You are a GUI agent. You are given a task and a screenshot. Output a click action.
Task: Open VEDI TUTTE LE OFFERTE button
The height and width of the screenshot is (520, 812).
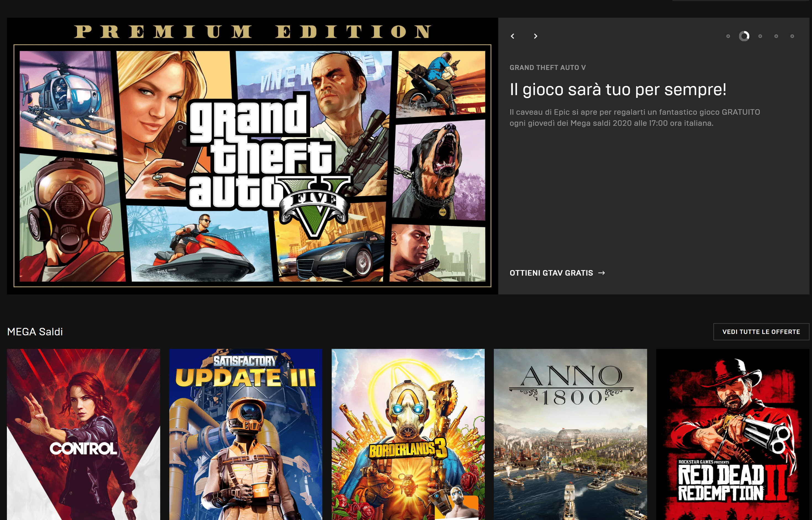tap(761, 331)
